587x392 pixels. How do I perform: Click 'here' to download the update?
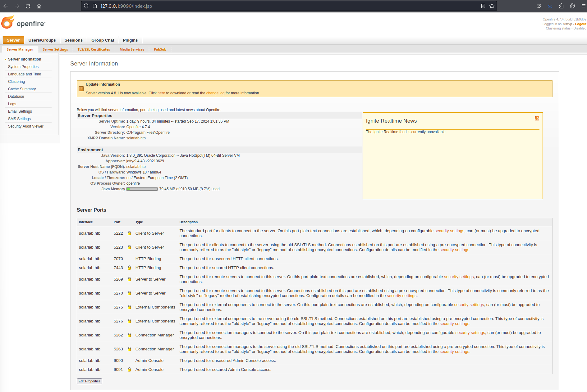pyautogui.click(x=161, y=93)
